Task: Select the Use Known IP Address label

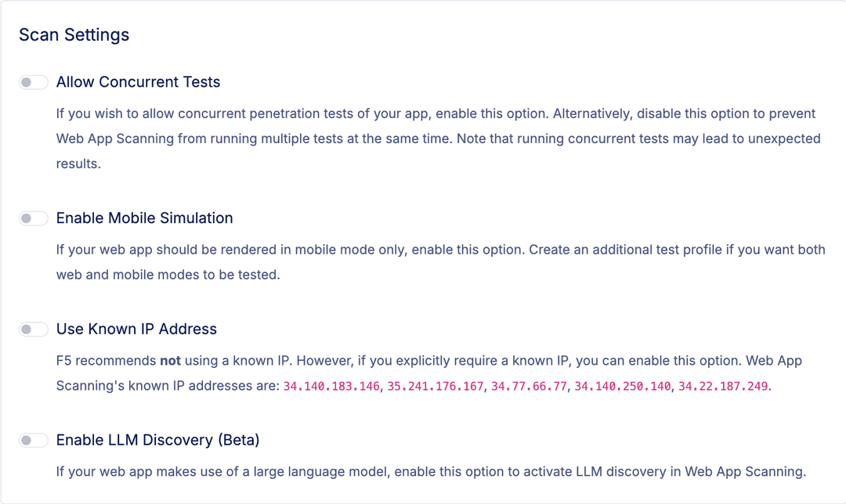Action: click(136, 329)
